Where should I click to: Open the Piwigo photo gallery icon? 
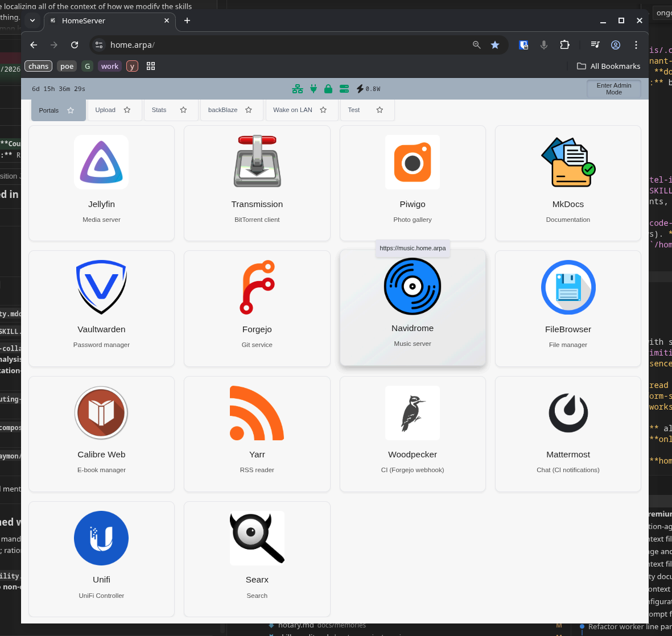413,162
